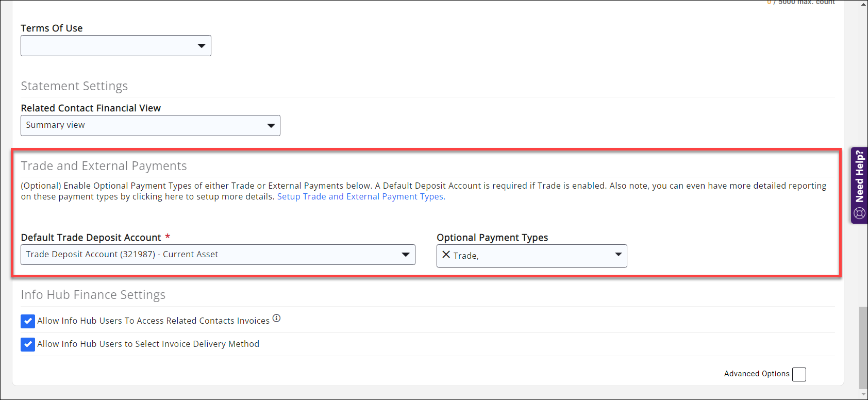868x400 pixels.
Task: Open Setup Trade and External Payment Types link
Action: point(361,197)
